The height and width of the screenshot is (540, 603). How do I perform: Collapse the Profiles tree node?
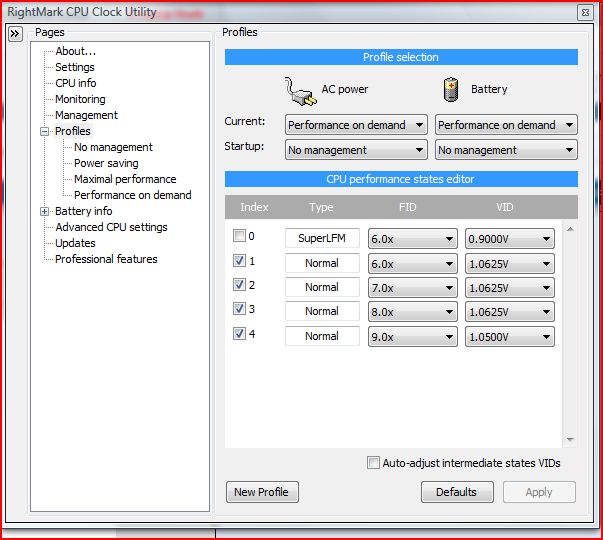click(45, 132)
